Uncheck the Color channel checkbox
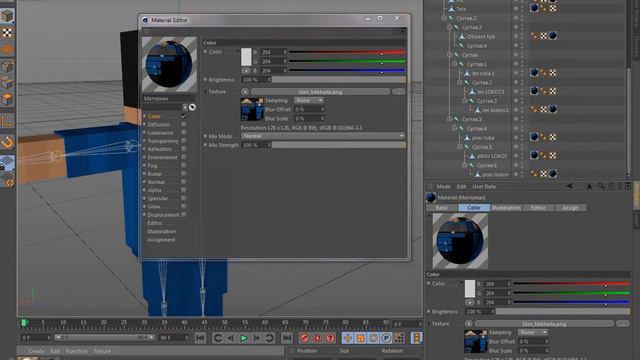This screenshot has height=360, width=640. point(184,116)
